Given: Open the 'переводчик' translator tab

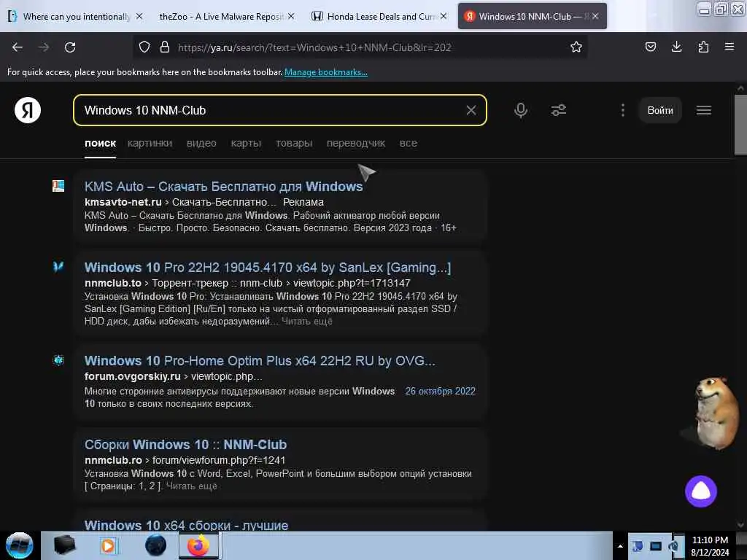Looking at the screenshot, I should coord(356,144).
